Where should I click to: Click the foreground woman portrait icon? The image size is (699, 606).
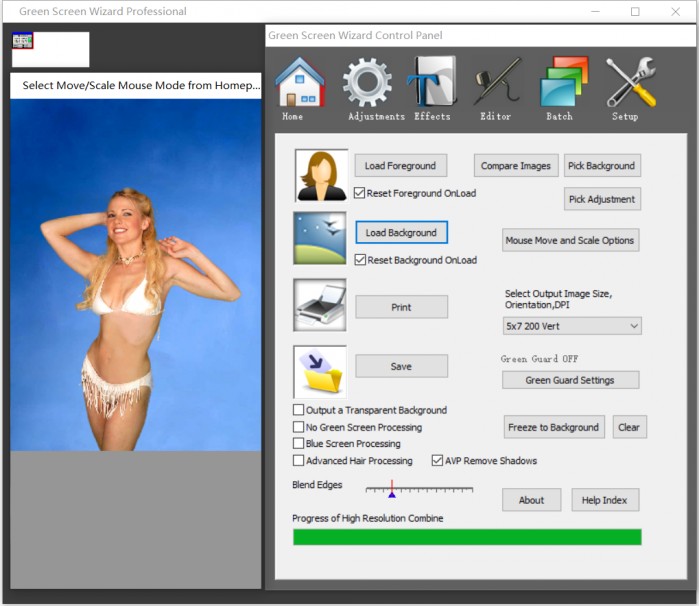click(321, 175)
